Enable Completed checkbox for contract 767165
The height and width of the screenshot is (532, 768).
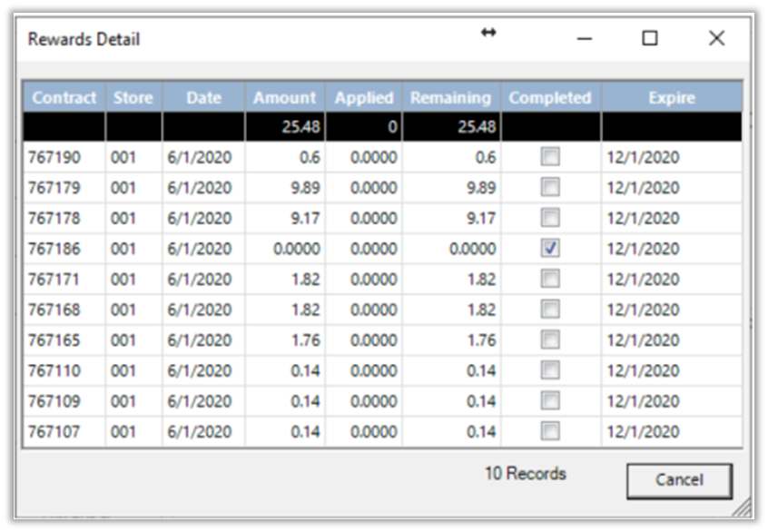550,340
